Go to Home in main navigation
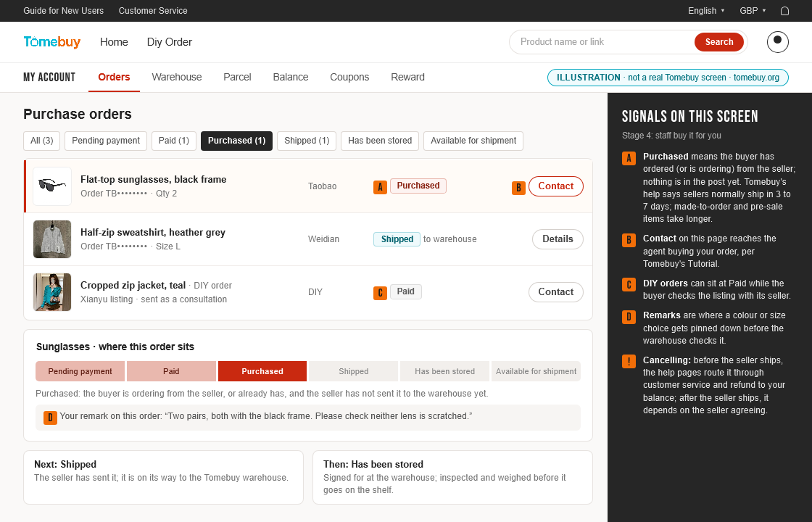The image size is (812, 522). click(x=114, y=42)
